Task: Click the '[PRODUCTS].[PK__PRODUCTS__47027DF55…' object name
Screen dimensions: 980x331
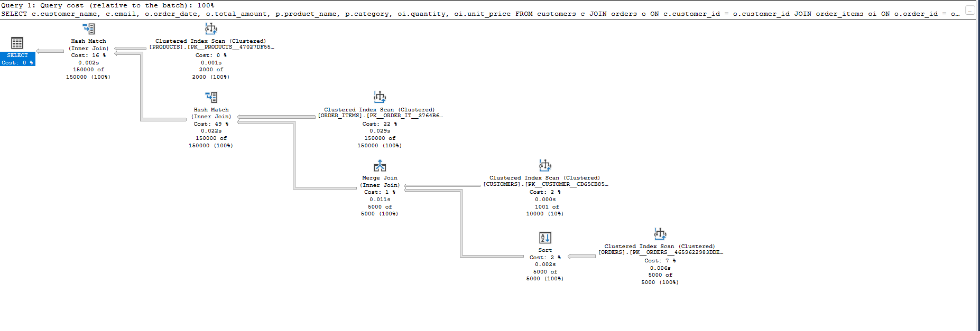Action: click(211, 47)
